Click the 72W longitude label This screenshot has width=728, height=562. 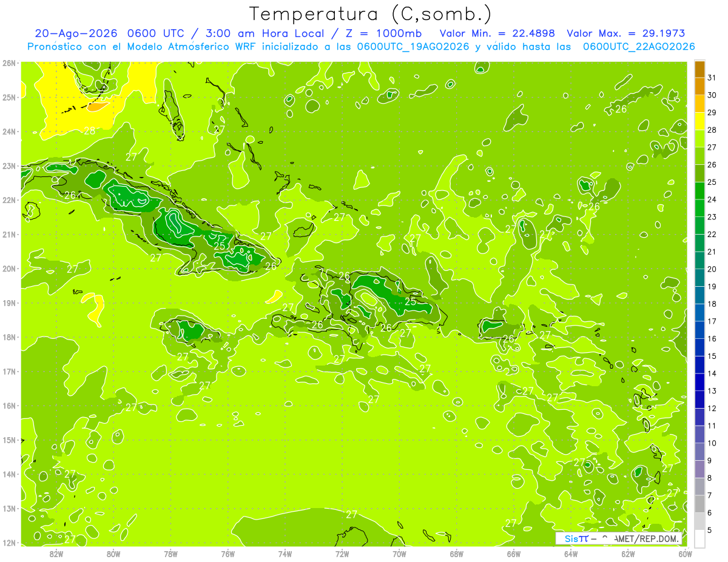[x=342, y=553]
